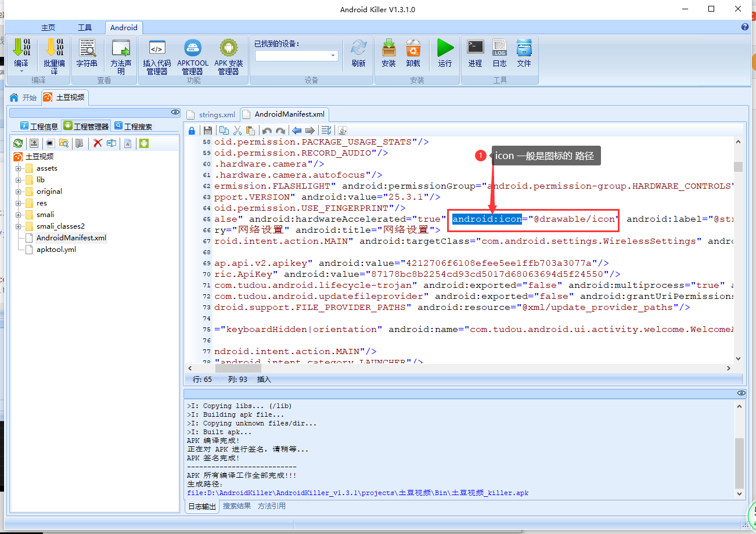Click the green refresh icon in project toolbar
The height and width of the screenshot is (534, 756).
[18, 143]
